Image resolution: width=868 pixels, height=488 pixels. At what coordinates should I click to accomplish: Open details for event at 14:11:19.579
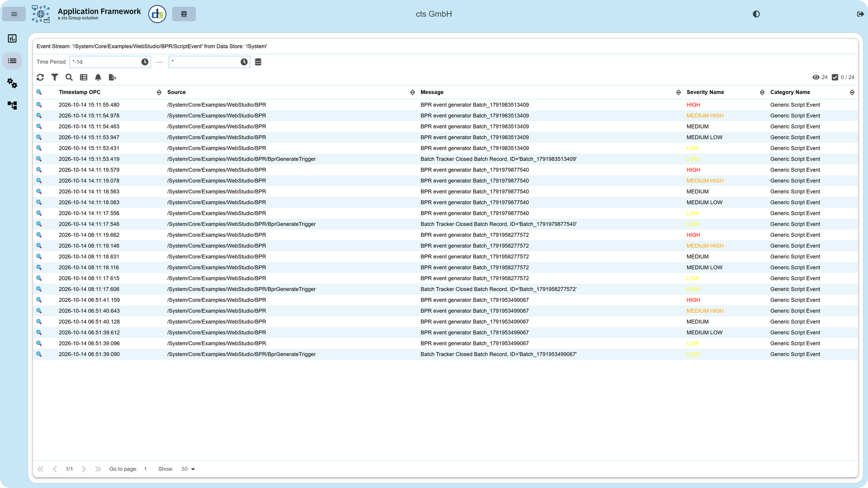click(39, 170)
